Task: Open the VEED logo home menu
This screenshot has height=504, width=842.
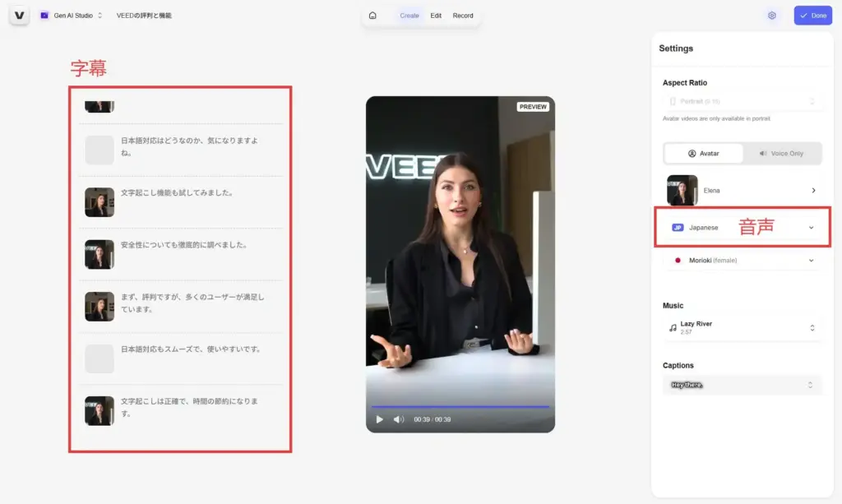Action: tap(20, 16)
